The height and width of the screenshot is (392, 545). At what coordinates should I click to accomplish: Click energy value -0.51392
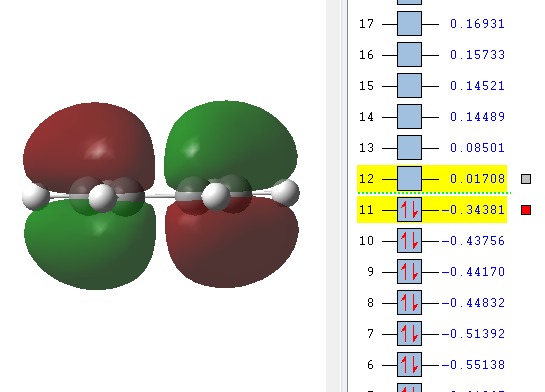(x=473, y=334)
